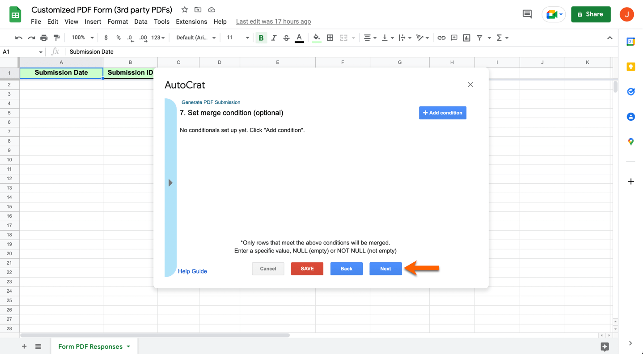
Task: Click Add condition in the AutoCrat dialog
Action: click(x=443, y=113)
